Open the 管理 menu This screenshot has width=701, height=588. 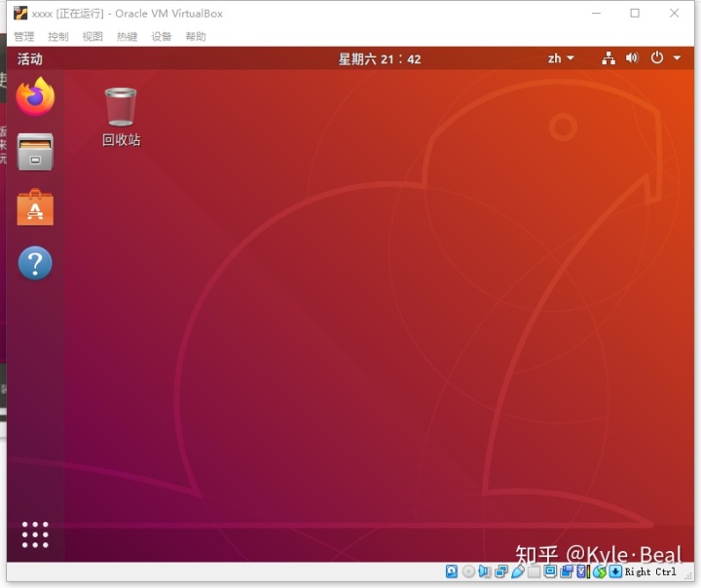[x=24, y=37]
